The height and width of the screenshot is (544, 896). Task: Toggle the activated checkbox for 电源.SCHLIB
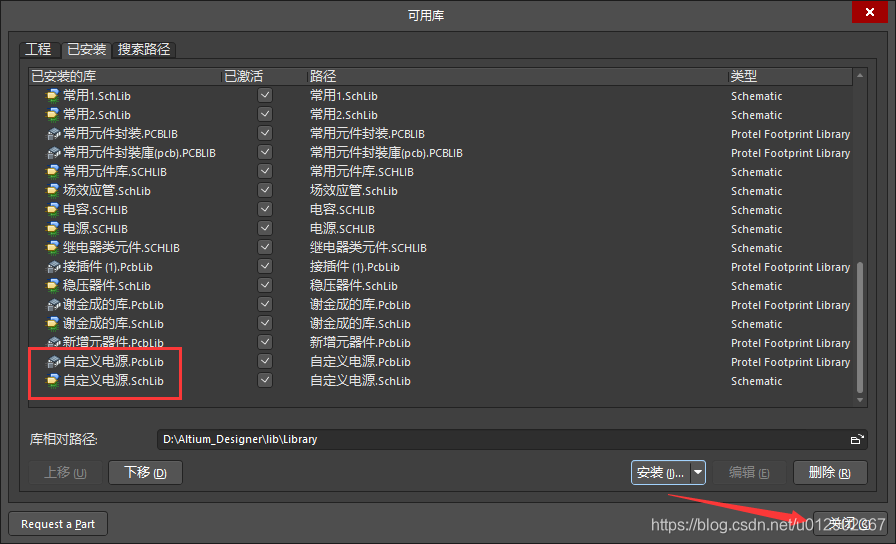click(x=265, y=229)
